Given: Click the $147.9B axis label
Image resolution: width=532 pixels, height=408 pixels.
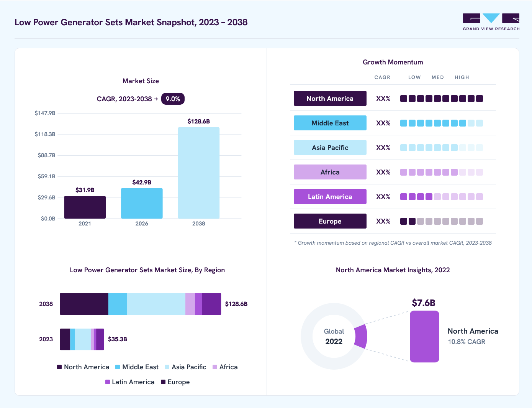Looking at the screenshot, I should coord(45,113).
